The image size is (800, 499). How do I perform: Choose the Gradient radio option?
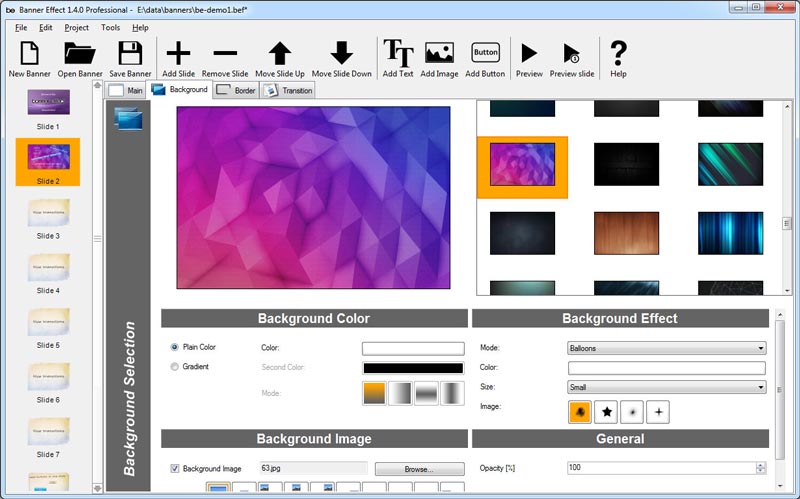pos(175,367)
